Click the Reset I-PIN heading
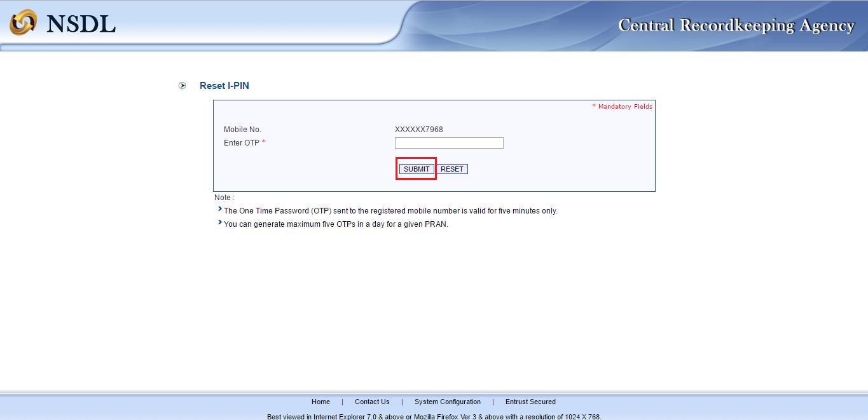The width and height of the screenshot is (868, 420). click(x=224, y=85)
